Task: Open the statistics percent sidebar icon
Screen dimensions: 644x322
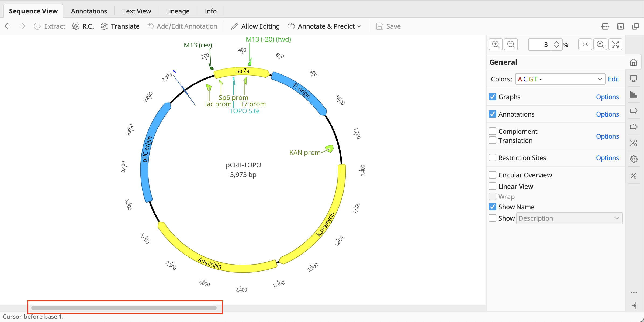Action: 633,176
